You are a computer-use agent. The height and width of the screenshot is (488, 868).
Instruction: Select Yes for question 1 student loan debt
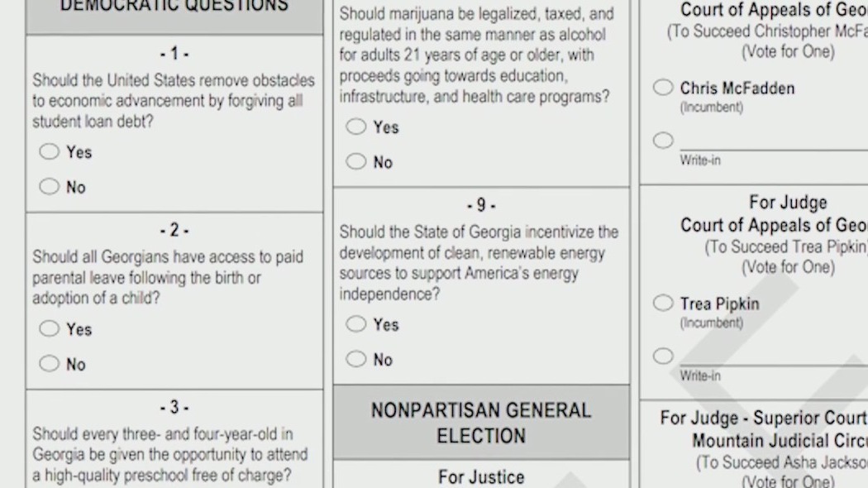coord(50,151)
